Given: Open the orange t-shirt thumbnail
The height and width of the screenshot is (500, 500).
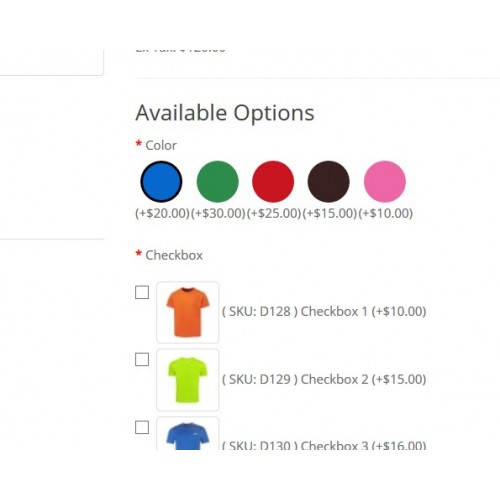Looking at the screenshot, I should click(x=188, y=312).
